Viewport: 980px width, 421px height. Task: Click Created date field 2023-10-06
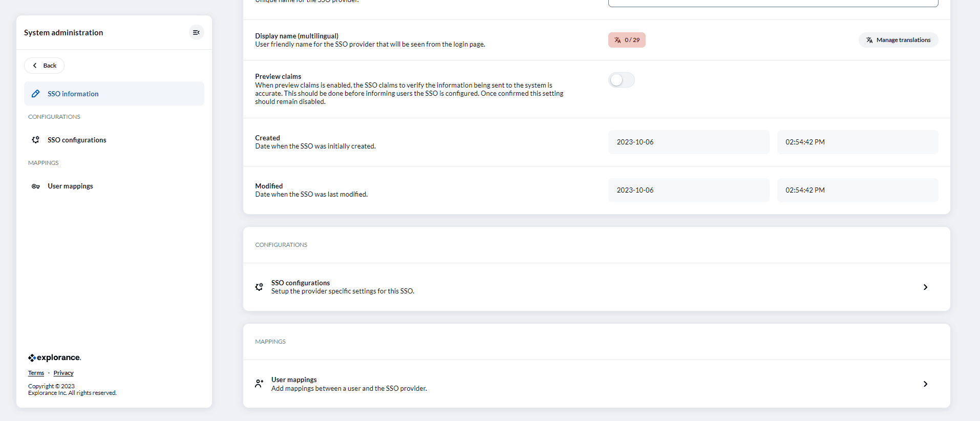click(x=689, y=142)
